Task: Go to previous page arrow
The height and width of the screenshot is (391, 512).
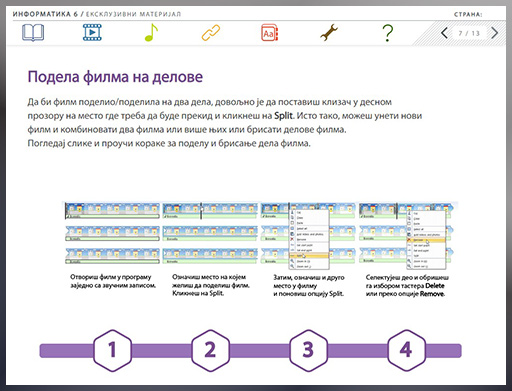Action: [444, 33]
